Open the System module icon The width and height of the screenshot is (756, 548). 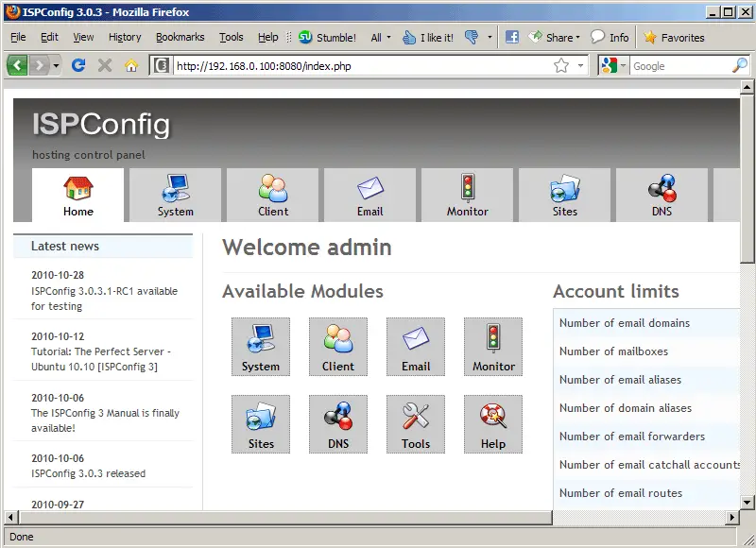click(260, 346)
